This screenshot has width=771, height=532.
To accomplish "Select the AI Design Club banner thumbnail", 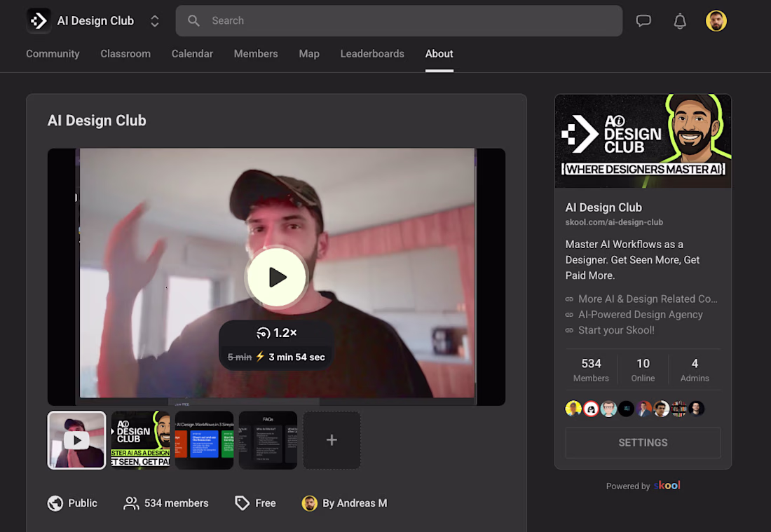I will click(x=141, y=440).
